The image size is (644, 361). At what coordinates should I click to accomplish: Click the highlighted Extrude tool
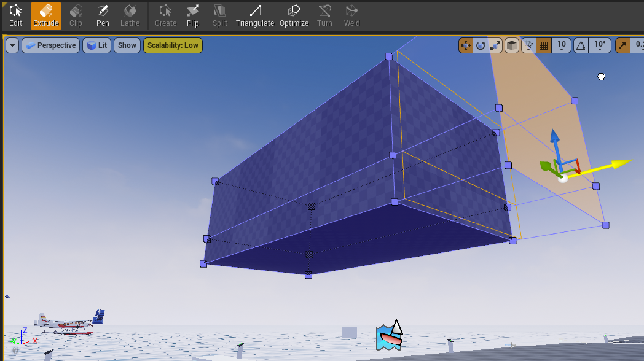tap(45, 15)
